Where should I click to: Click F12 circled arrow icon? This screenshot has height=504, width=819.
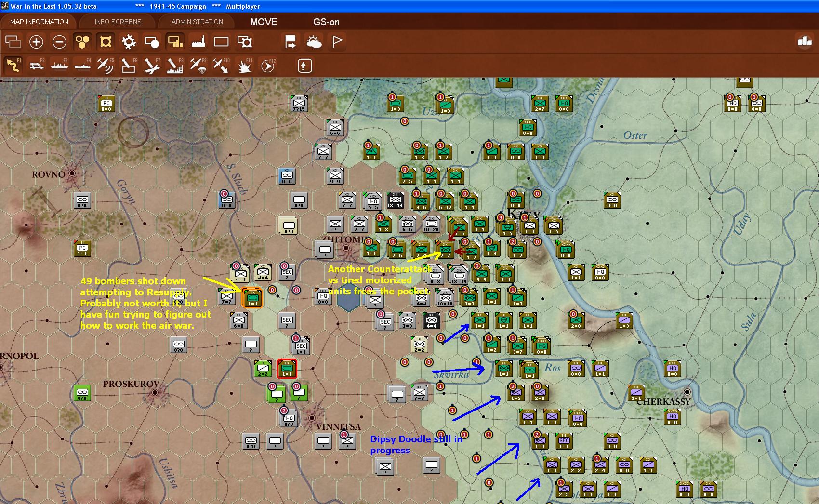[268, 66]
